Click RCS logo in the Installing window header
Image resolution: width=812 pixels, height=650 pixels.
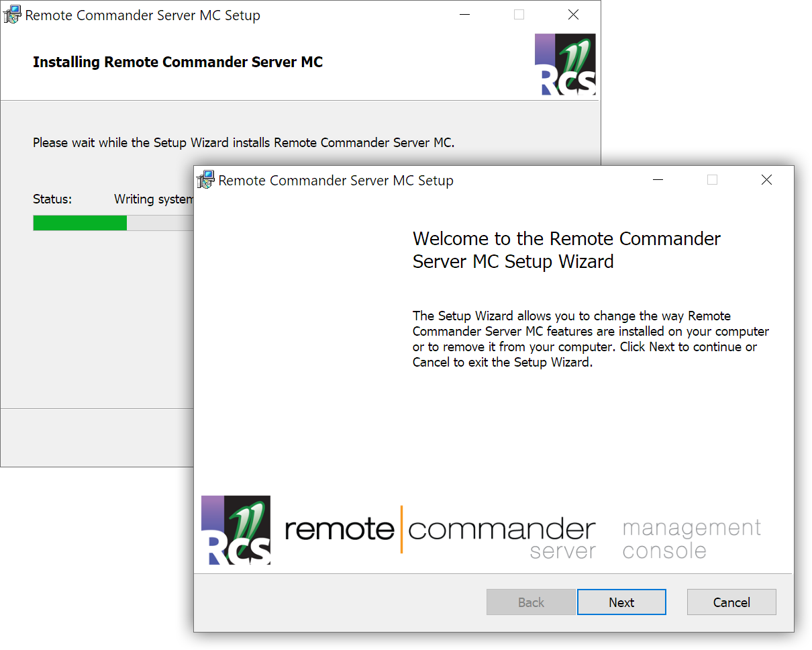pos(565,64)
